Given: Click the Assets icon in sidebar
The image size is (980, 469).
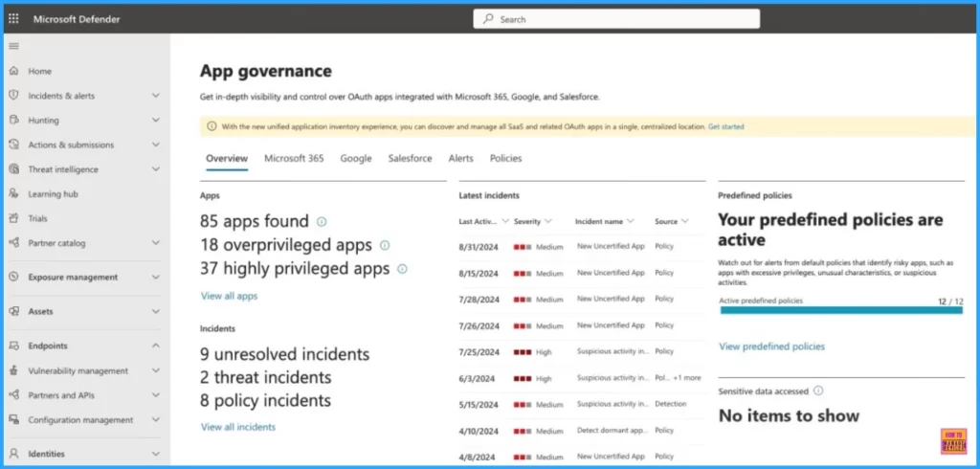Looking at the screenshot, I should [x=13, y=311].
